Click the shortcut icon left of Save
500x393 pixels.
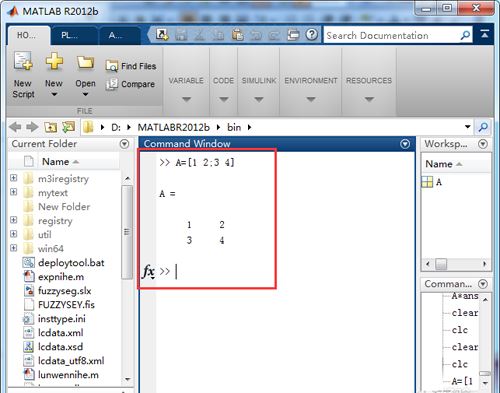pos(162,34)
